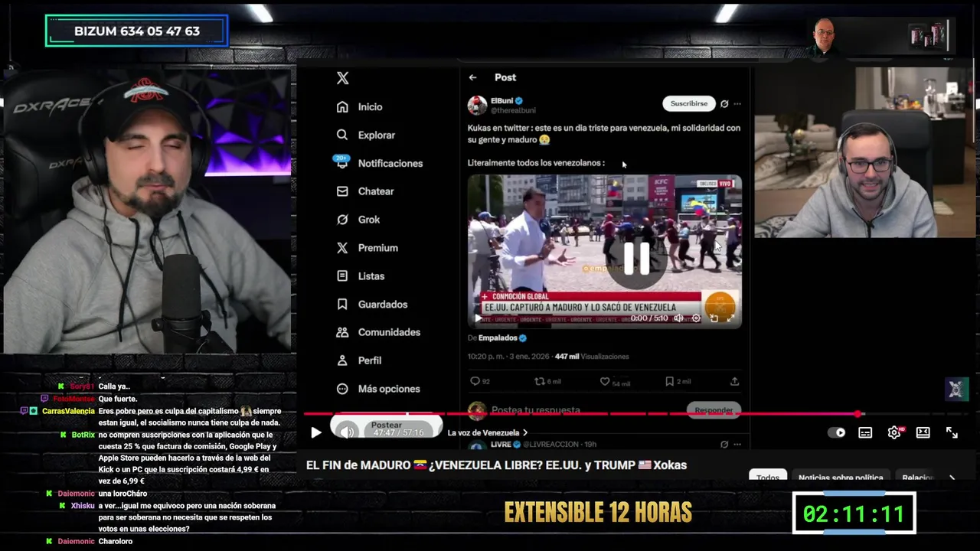Viewport: 980px width, 551px height.
Task: Click the Comunidades people icon
Action: tap(342, 332)
